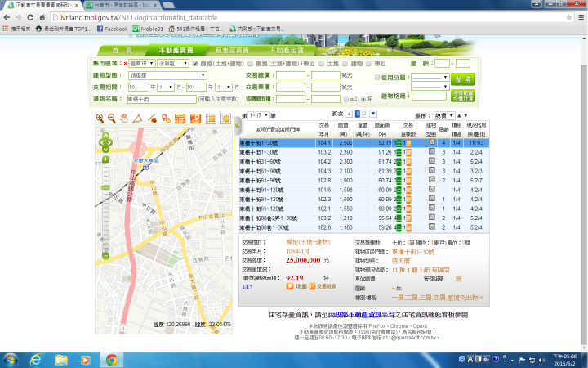Pan the map left with green arrow

pyautogui.click(x=100, y=142)
